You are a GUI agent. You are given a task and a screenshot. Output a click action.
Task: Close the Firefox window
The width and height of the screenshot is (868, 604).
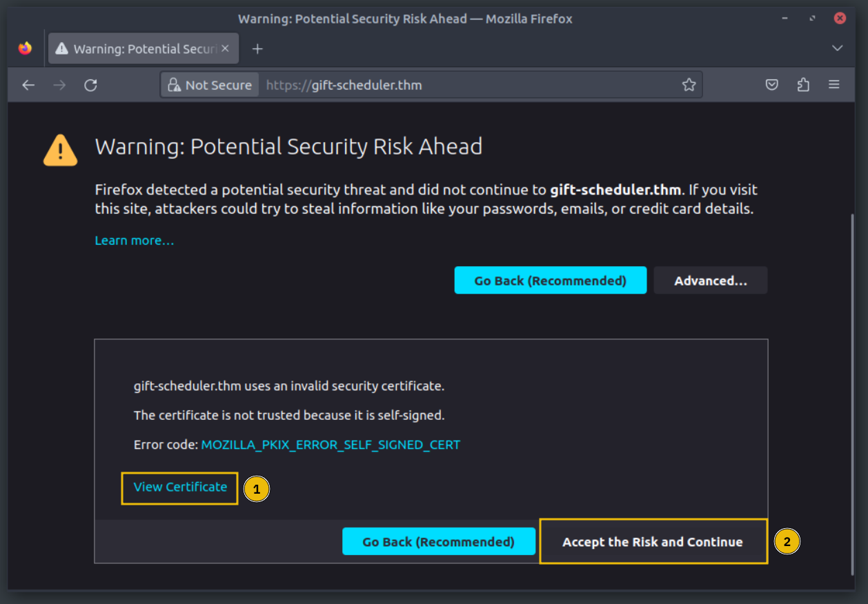click(x=840, y=19)
